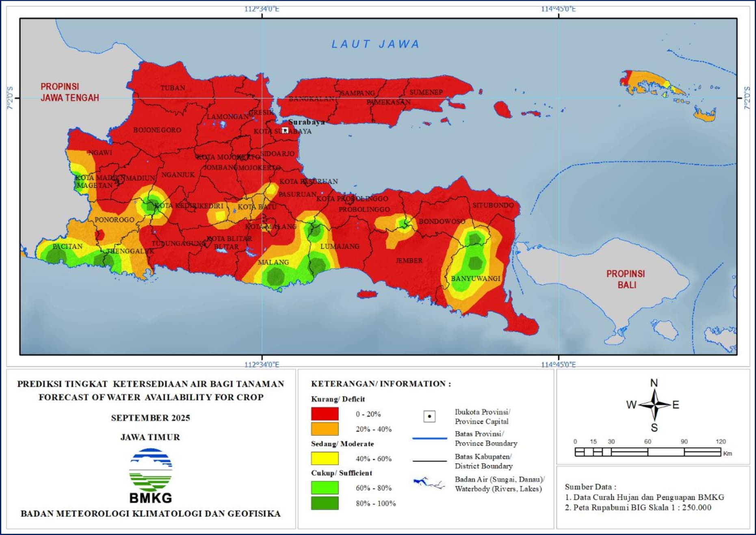Click the MALANG district label
This screenshot has width=756, height=535.
(x=273, y=262)
